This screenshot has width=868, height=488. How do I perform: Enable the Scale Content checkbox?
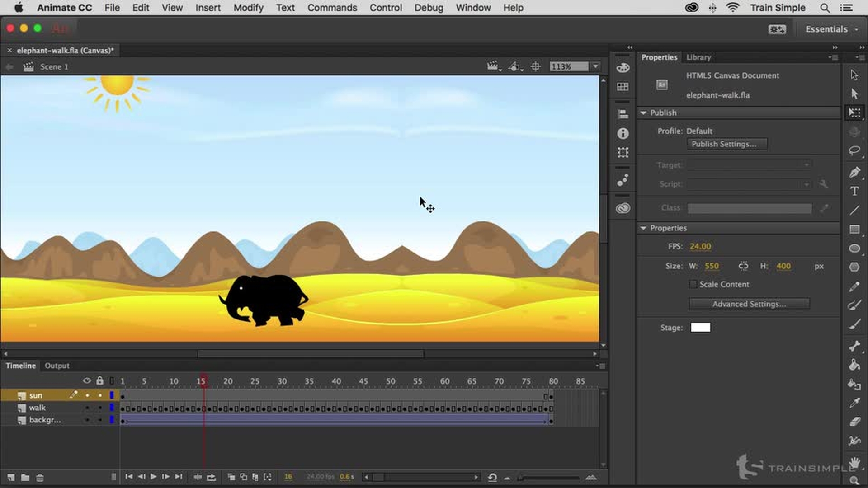(693, 284)
